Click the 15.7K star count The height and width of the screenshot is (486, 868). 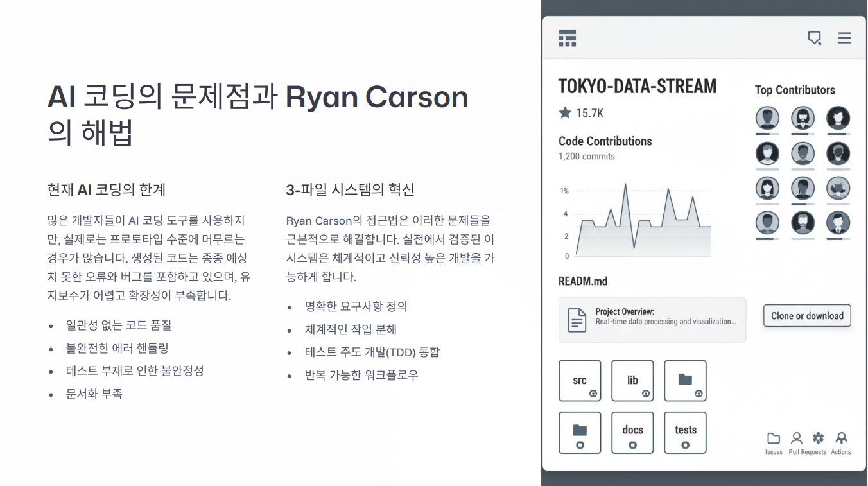(x=589, y=114)
